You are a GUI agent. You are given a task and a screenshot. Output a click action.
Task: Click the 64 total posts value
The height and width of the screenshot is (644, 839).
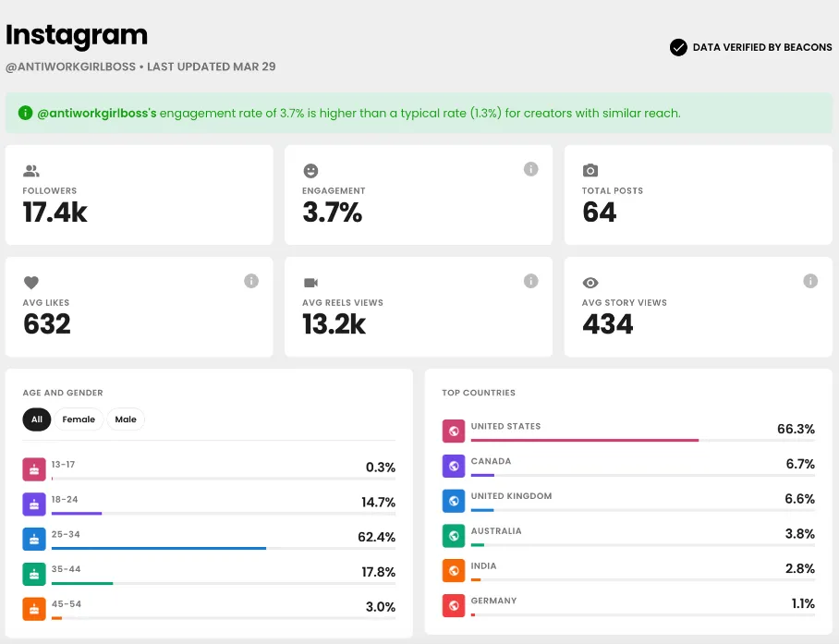600,213
